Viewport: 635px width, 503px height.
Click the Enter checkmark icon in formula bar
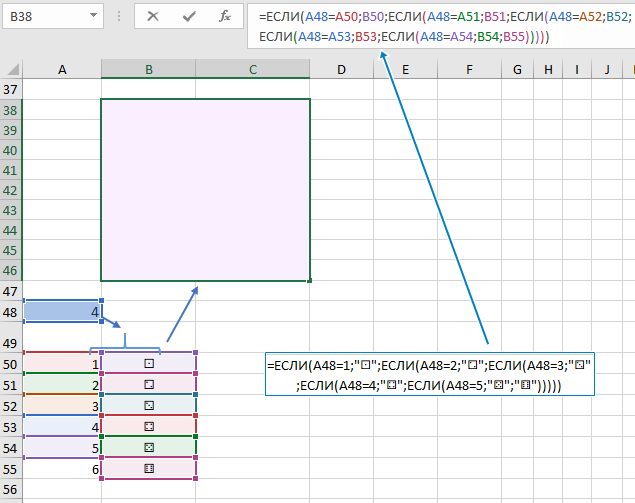pyautogui.click(x=189, y=16)
